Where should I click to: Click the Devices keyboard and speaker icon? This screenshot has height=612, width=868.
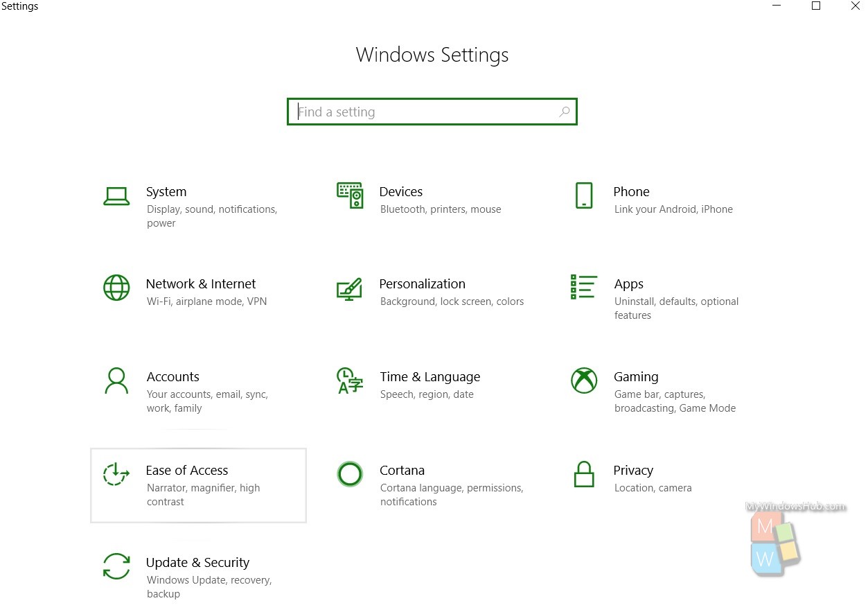coord(350,196)
